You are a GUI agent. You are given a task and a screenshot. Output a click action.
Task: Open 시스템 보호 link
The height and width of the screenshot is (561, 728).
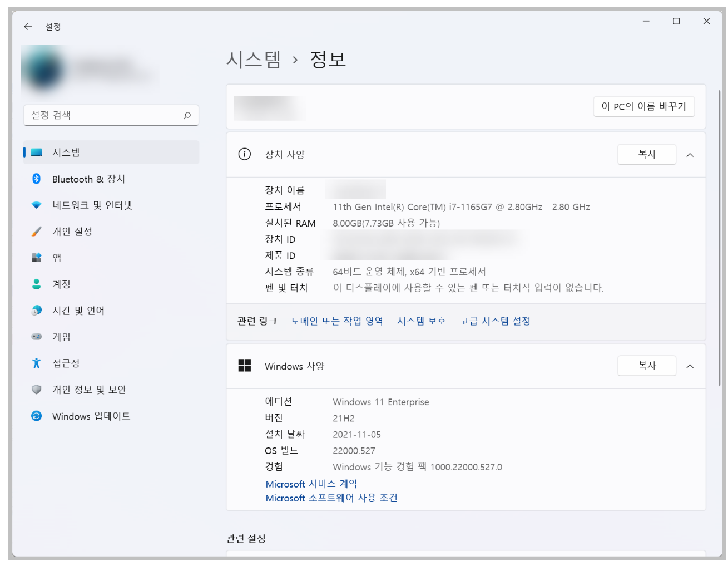[x=422, y=321]
